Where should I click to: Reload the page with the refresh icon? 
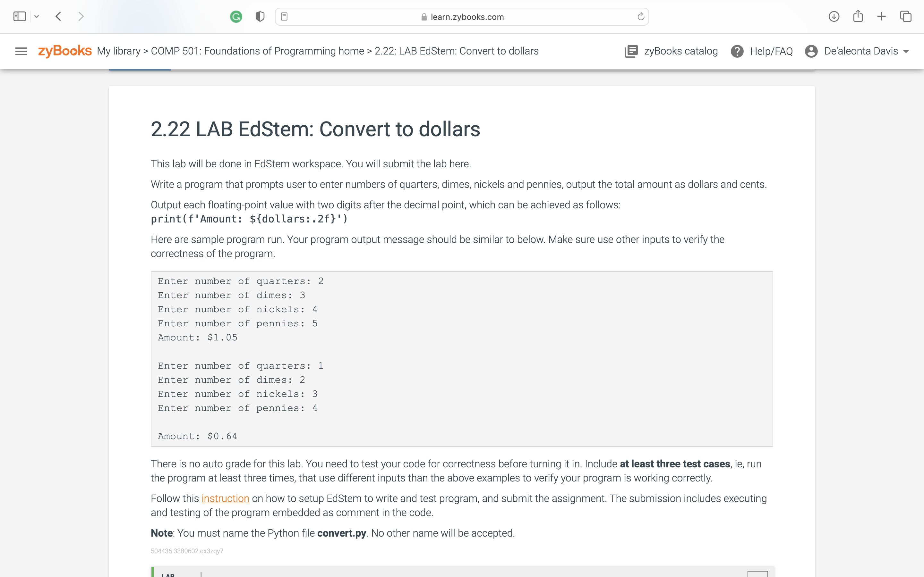(x=641, y=17)
